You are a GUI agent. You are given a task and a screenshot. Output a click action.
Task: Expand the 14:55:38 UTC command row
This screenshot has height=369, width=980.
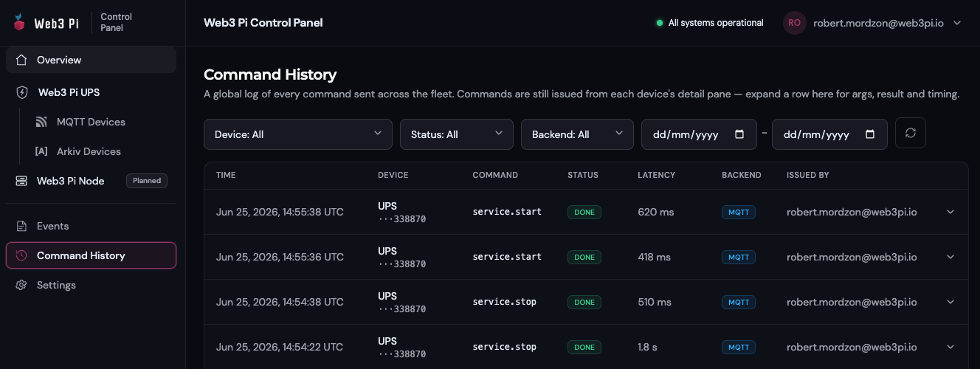tap(950, 212)
